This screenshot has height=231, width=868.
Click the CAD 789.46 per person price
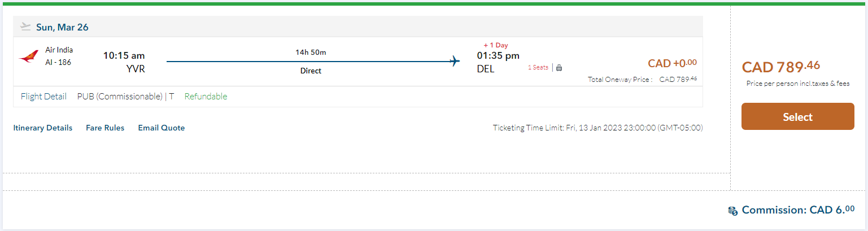780,67
